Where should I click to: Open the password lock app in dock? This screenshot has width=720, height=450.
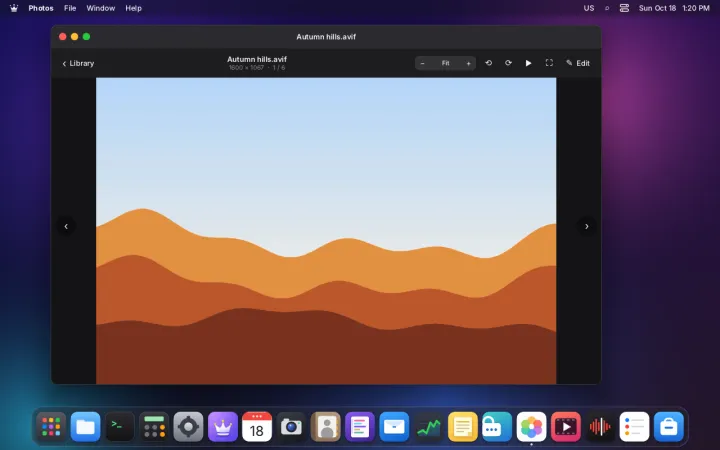497,427
